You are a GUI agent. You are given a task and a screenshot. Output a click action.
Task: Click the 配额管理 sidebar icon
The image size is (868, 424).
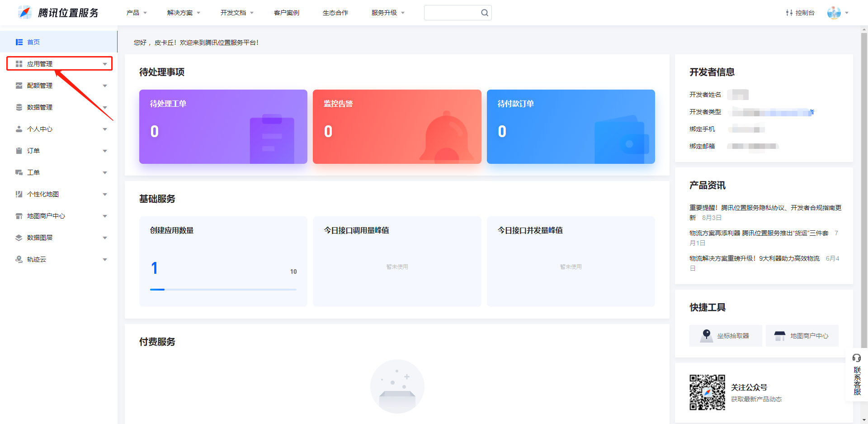pyautogui.click(x=19, y=86)
